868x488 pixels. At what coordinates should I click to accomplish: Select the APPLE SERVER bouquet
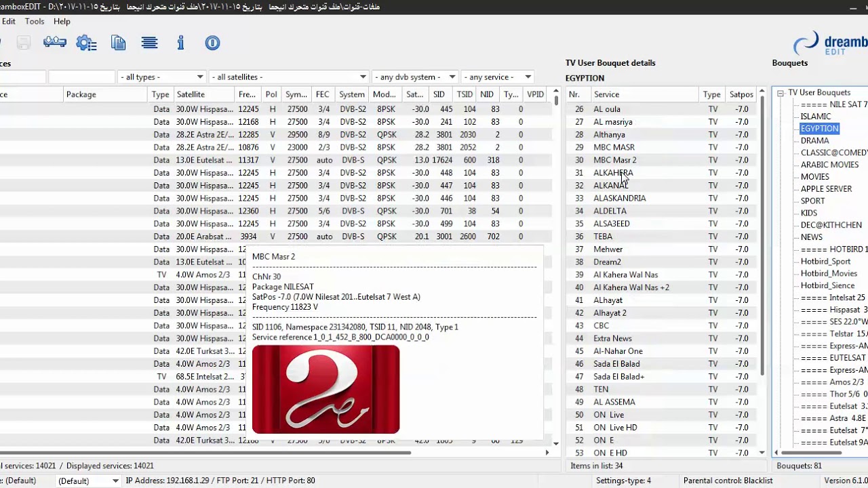click(x=826, y=189)
